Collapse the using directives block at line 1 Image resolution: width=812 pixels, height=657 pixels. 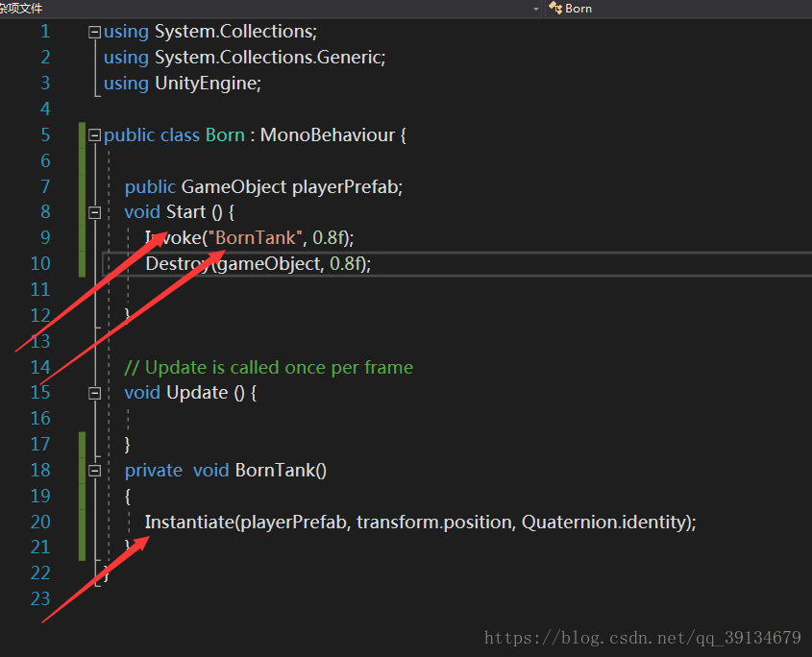94,32
